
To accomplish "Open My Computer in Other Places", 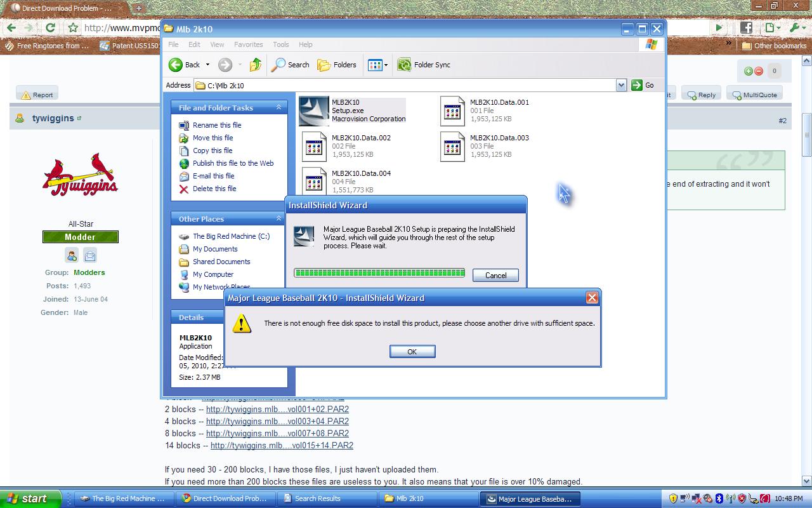I will click(213, 274).
